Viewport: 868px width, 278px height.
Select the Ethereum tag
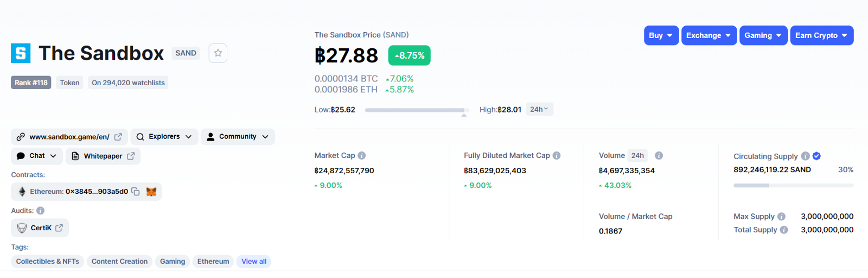point(213,262)
